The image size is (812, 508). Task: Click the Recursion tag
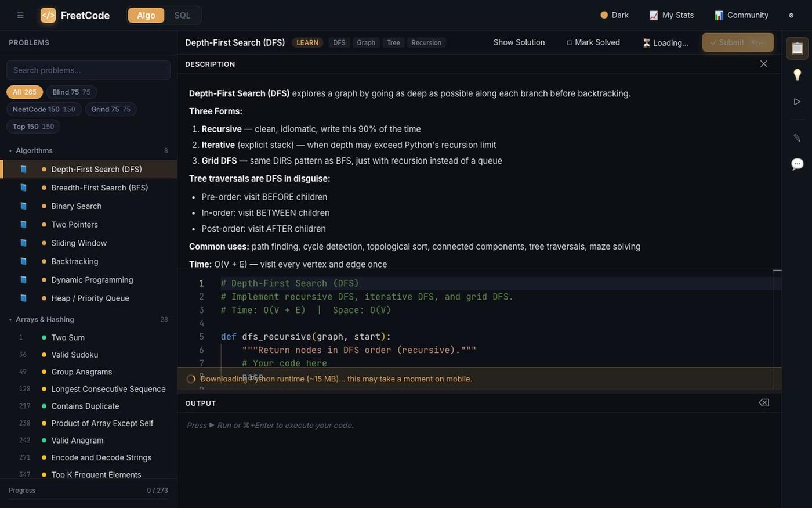coord(426,42)
